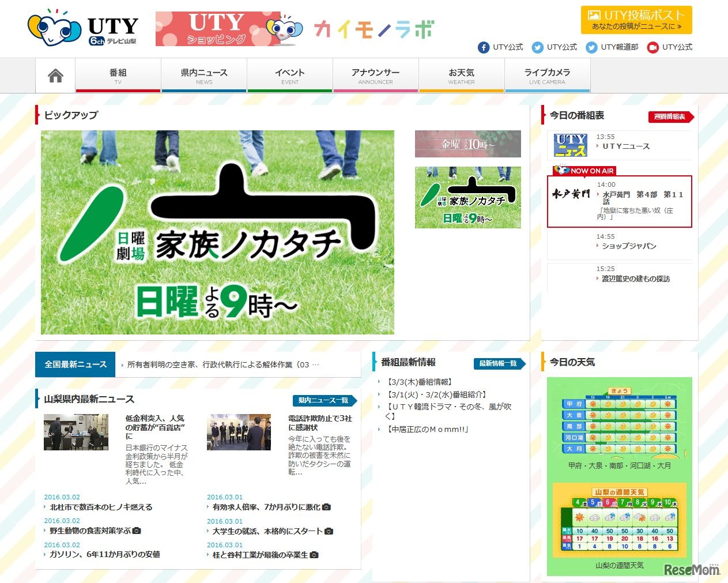Open the カイモノラボ banner

pos(374,29)
